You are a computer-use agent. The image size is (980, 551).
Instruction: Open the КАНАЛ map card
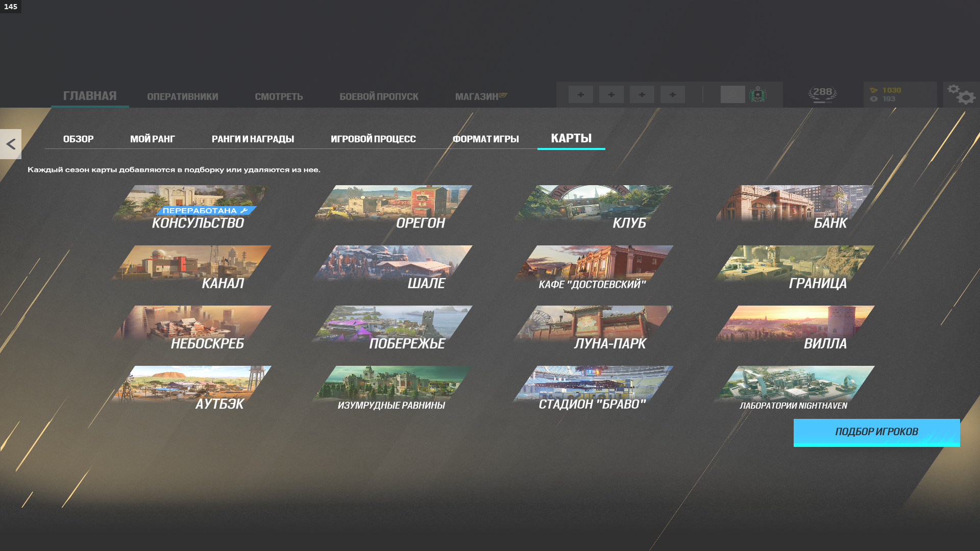click(x=191, y=268)
